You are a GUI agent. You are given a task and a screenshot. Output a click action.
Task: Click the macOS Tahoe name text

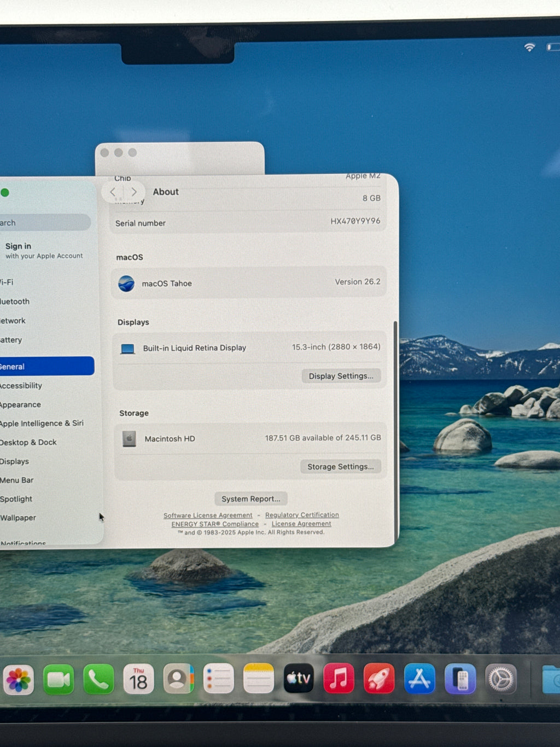click(x=167, y=283)
